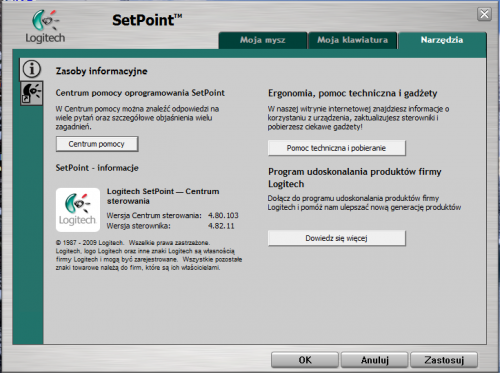
Task: Click the Dowiedz się więcej button
Action: pos(337,238)
